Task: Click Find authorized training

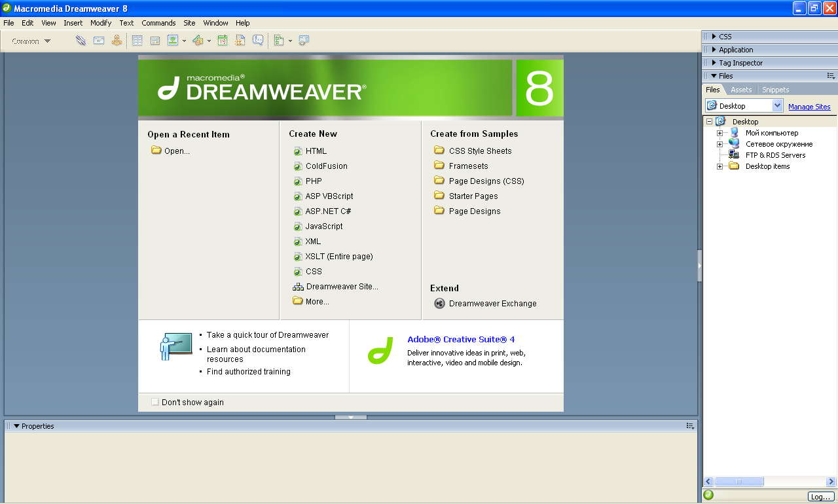Action: tap(249, 372)
